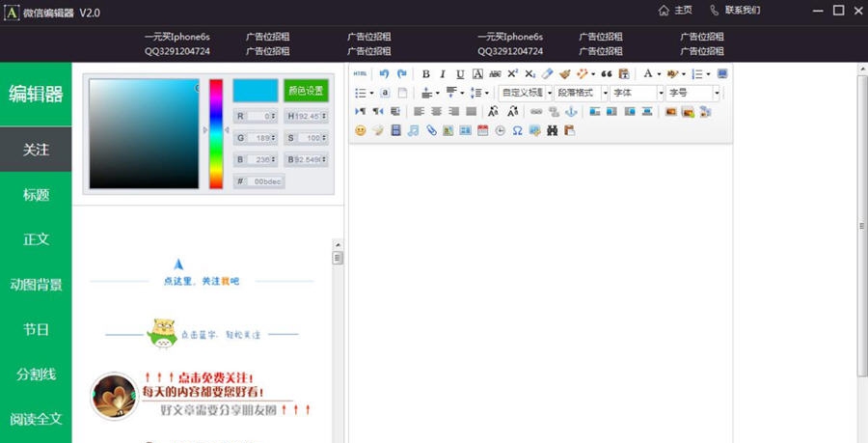Open the 字号 font size dropdown
This screenshot has height=443, width=868.
pyautogui.click(x=692, y=93)
